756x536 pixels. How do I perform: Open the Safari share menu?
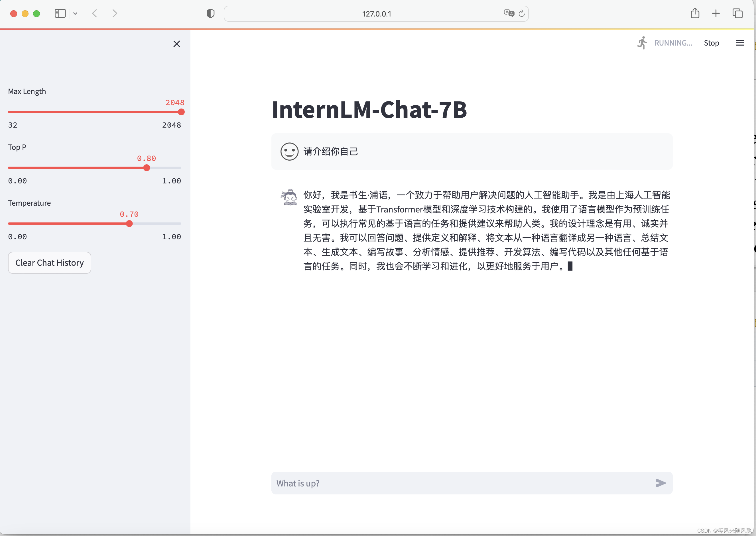point(695,13)
